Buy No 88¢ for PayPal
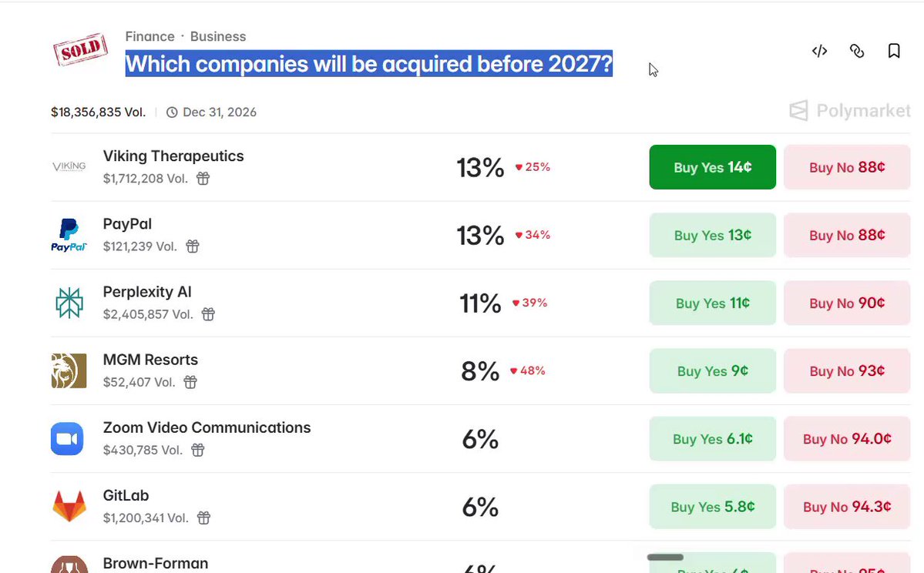 click(x=847, y=235)
